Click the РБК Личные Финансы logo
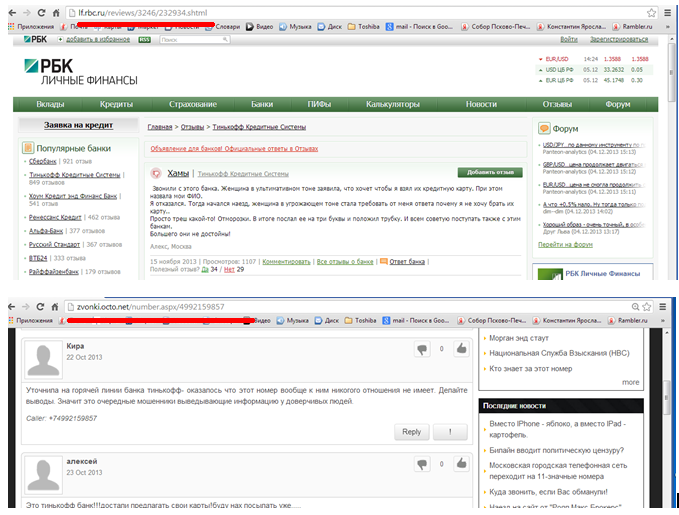The width and height of the screenshot is (679, 515). [81, 72]
